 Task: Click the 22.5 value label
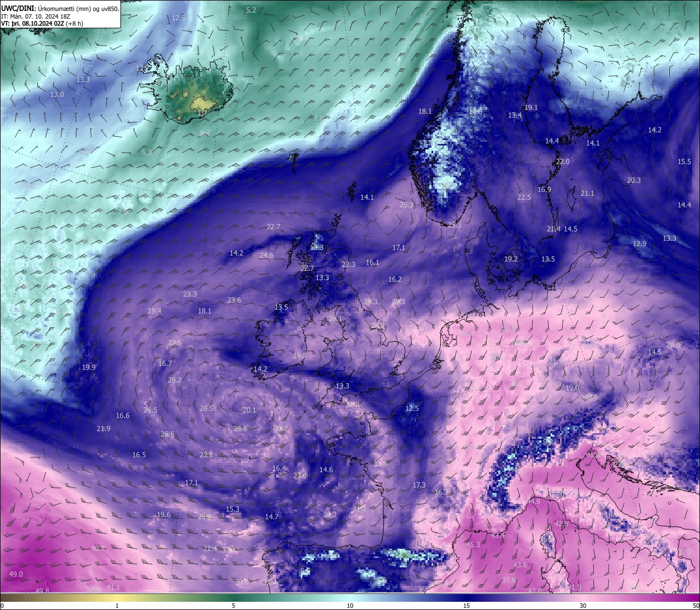coord(524,197)
